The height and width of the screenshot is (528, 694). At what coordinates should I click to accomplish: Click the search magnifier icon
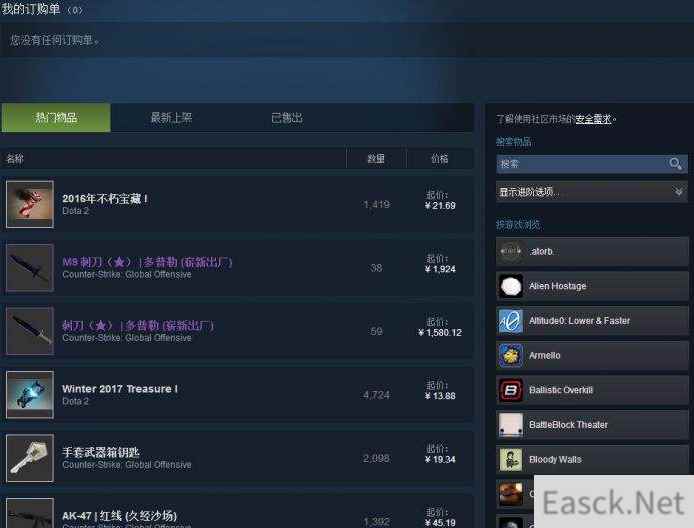tap(675, 164)
